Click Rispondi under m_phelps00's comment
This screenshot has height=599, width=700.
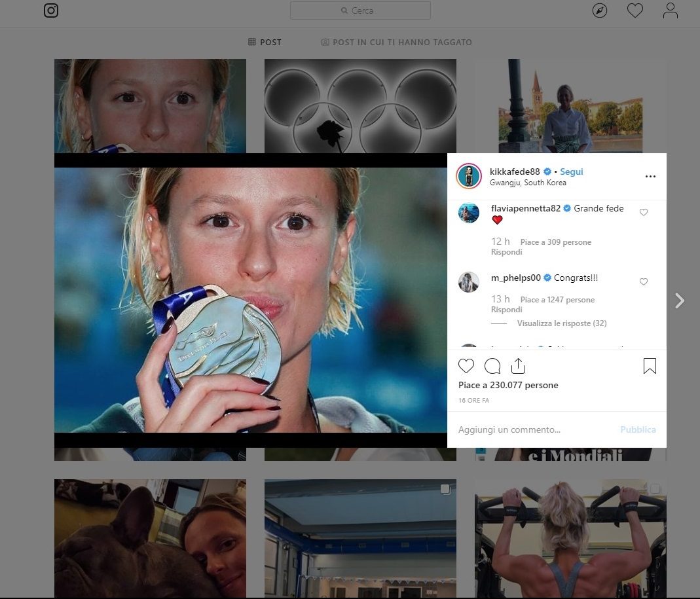507,310
